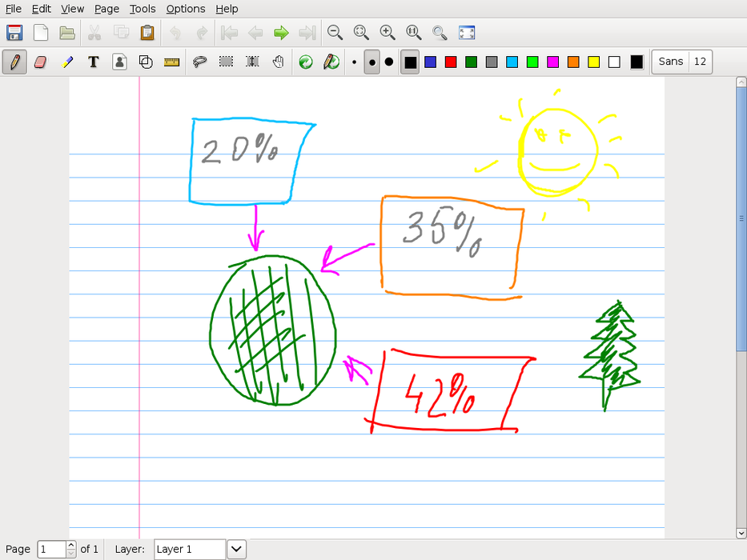Select the Eraser tool
This screenshot has width=747, height=560.
(x=41, y=62)
